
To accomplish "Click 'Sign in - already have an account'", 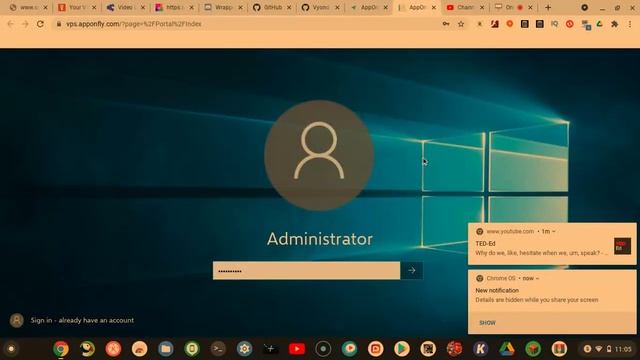I will coord(82,320).
